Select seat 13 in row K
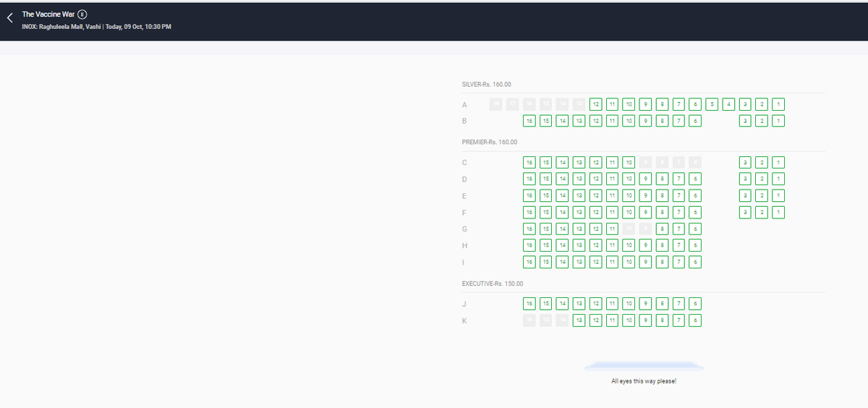Viewport: 868px width, 408px height. pyautogui.click(x=579, y=320)
